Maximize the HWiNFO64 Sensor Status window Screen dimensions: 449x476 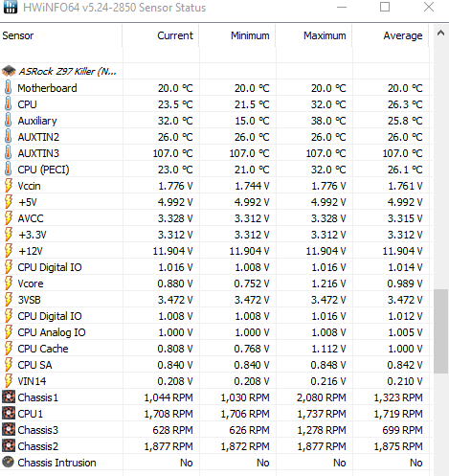point(385,7)
